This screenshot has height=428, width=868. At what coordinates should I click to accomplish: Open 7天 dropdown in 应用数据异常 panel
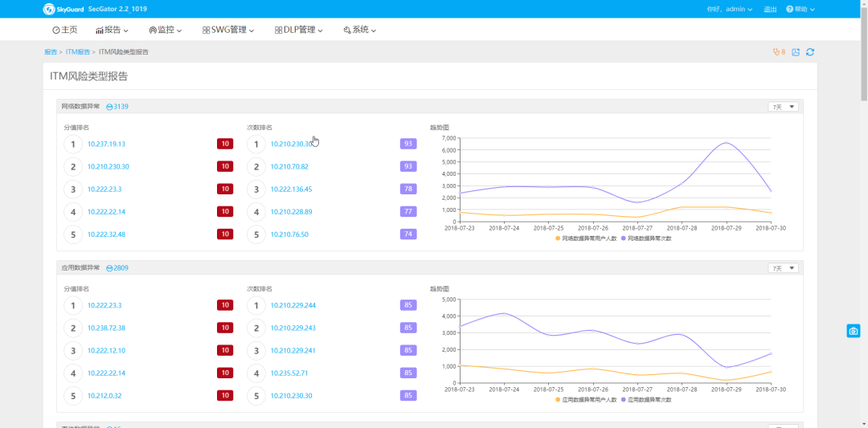pyautogui.click(x=784, y=268)
